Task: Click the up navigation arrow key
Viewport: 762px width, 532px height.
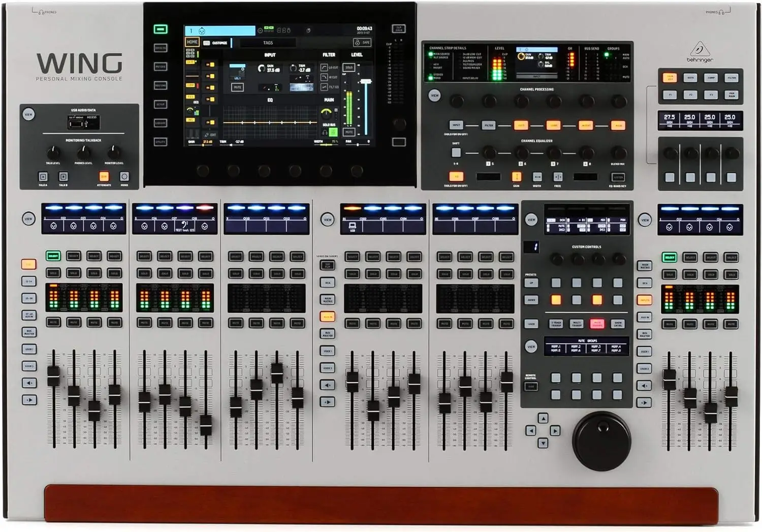Action: coord(543,418)
